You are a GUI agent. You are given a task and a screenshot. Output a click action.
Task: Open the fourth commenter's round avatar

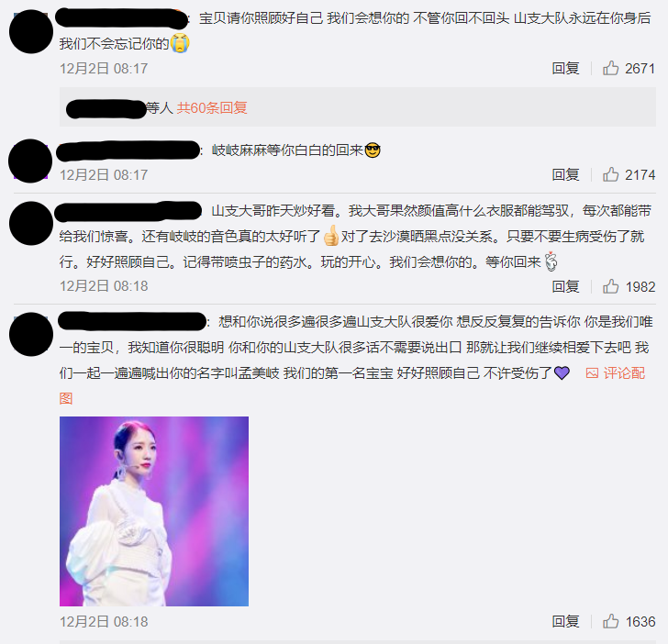click(31, 334)
